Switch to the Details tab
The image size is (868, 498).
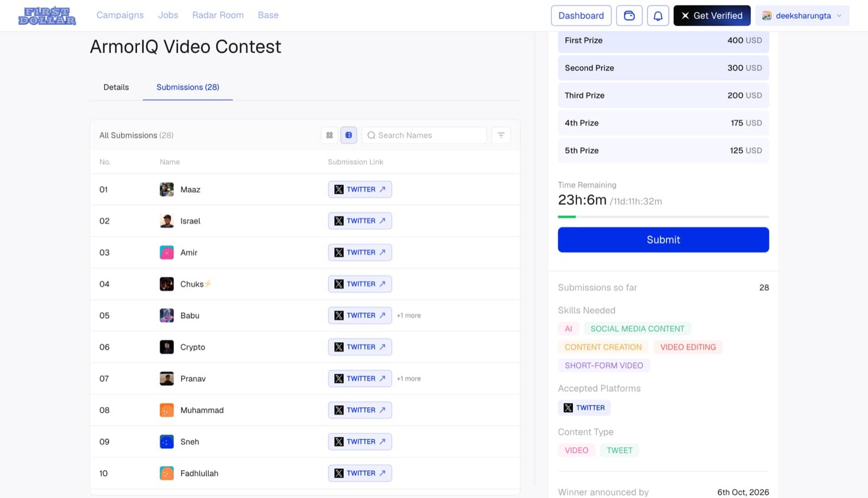coord(116,87)
